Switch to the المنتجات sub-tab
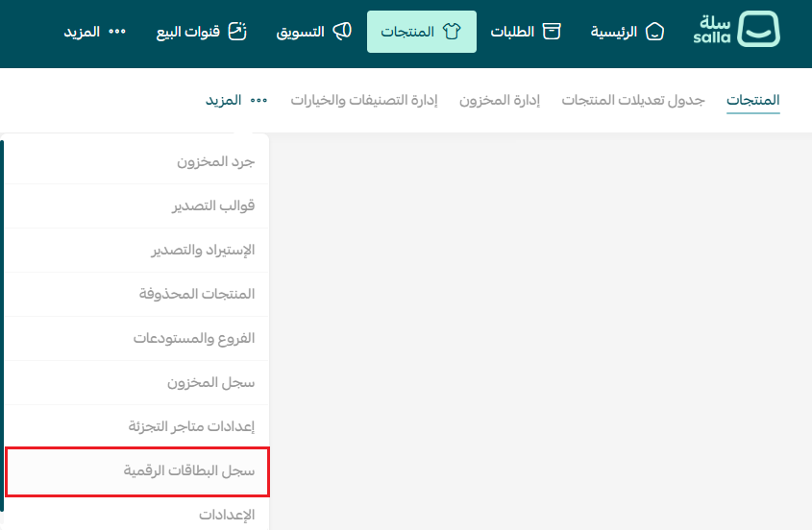This screenshot has height=530, width=812. click(753, 100)
